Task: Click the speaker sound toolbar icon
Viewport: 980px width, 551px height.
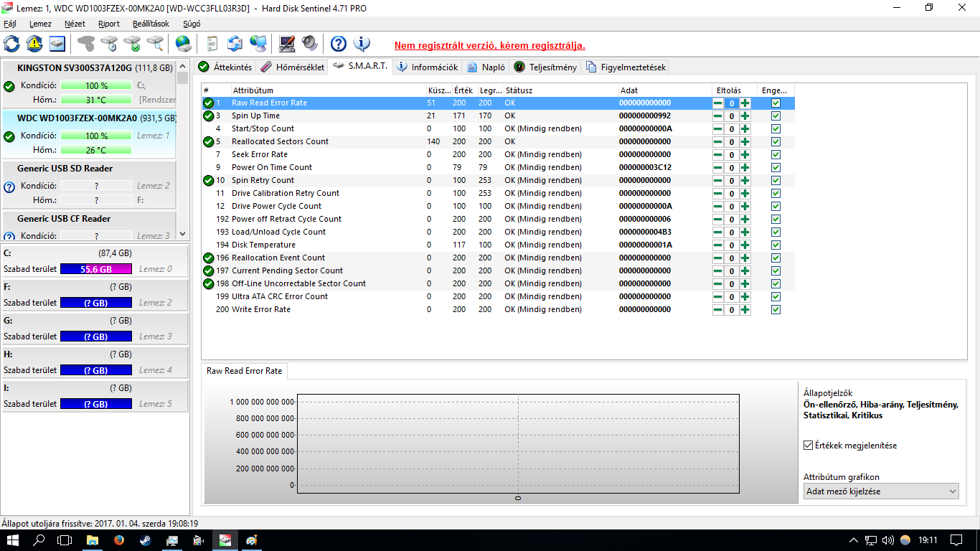Action: click(x=310, y=44)
